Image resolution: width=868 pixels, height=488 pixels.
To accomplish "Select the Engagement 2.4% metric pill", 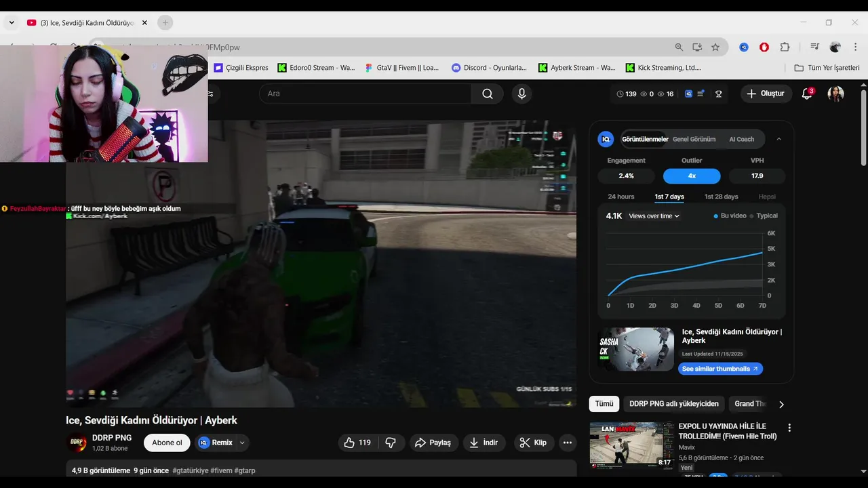I will (x=627, y=176).
